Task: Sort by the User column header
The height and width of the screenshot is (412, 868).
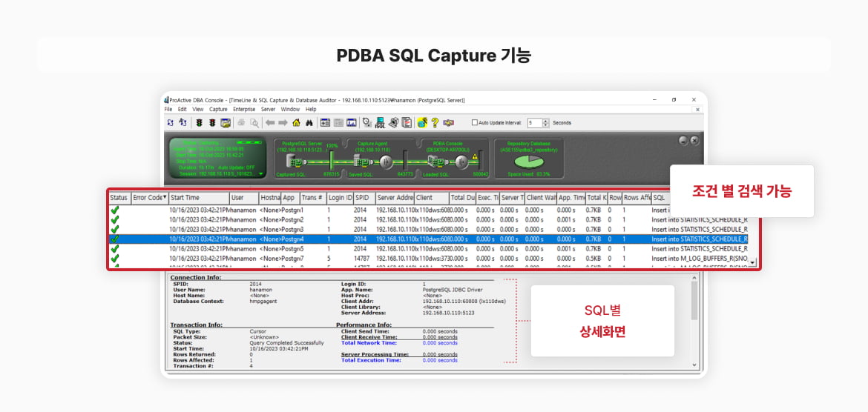Action: click(x=244, y=197)
